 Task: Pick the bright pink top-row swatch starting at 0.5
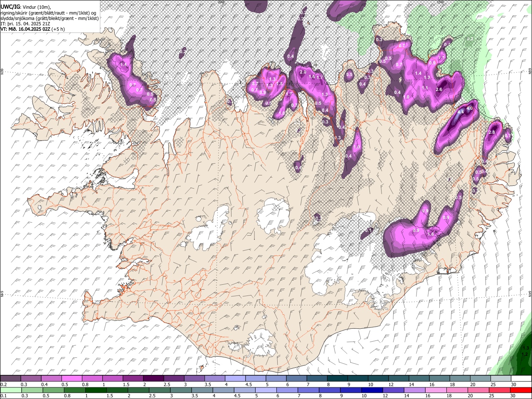[71, 378]
